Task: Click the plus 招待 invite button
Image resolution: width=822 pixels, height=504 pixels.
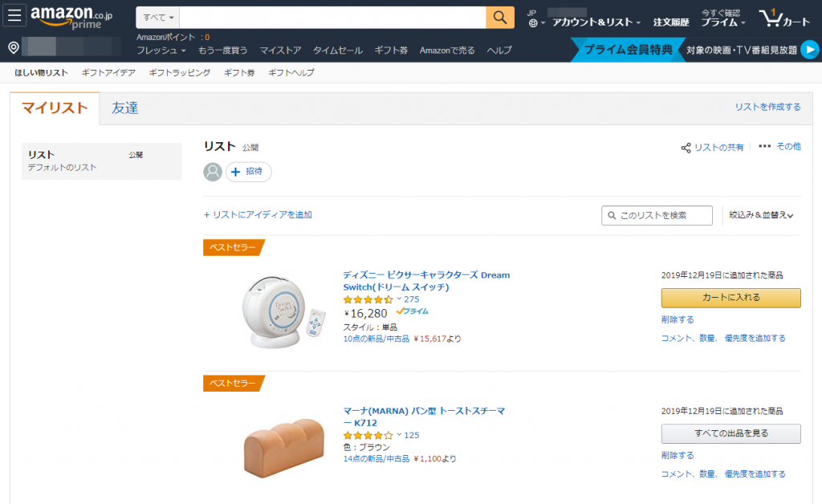Action: [x=249, y=172]
